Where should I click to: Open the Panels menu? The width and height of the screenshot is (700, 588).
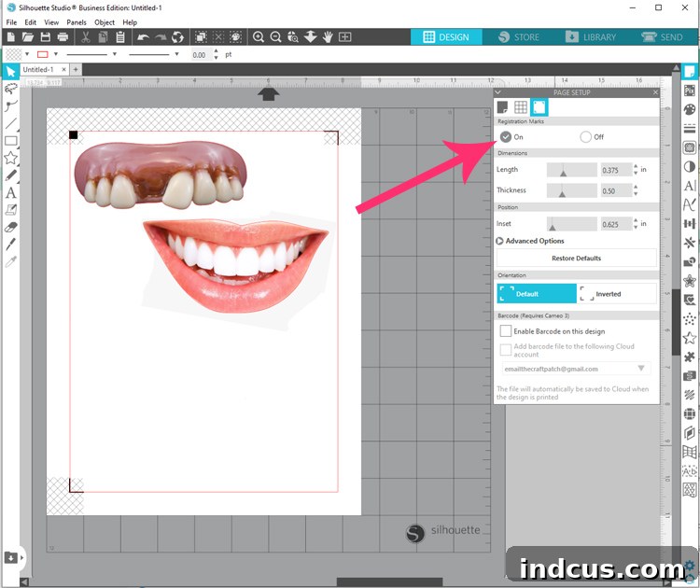[77, 22]
